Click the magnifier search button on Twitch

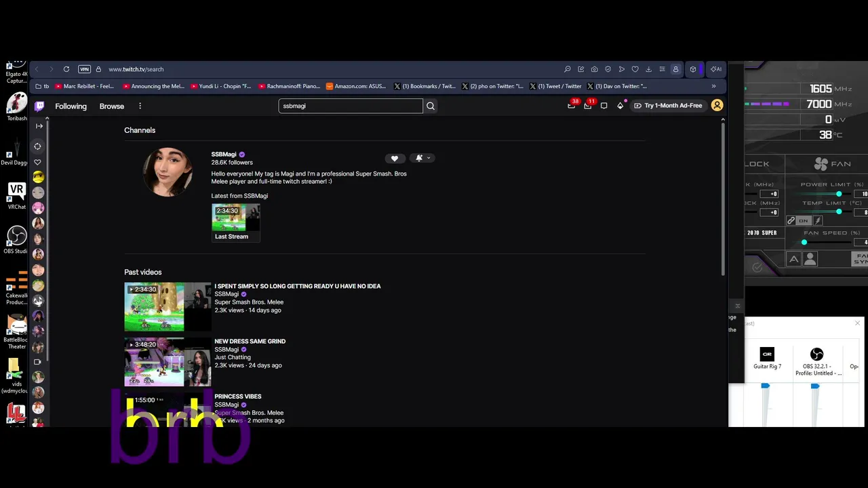(431, 106)
